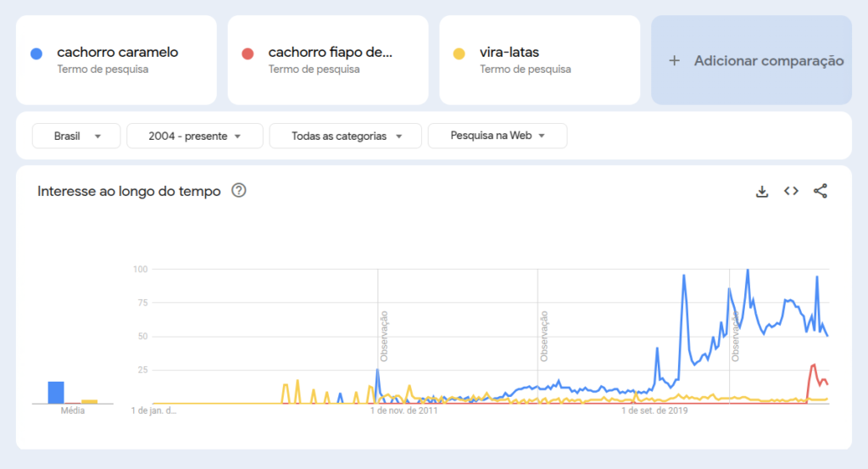The image size is (868, 469).
Task: Change the Pesquisa na Web search type
Action: coord(497,136)
